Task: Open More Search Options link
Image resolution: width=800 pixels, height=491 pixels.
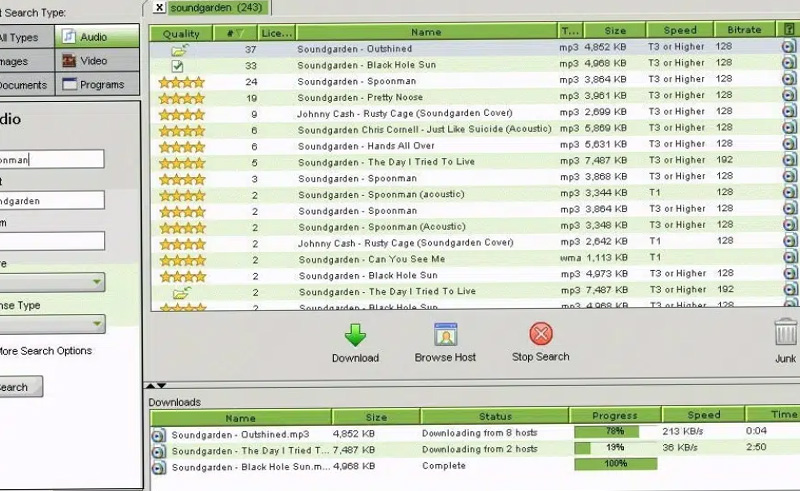Action: [46, 351]
